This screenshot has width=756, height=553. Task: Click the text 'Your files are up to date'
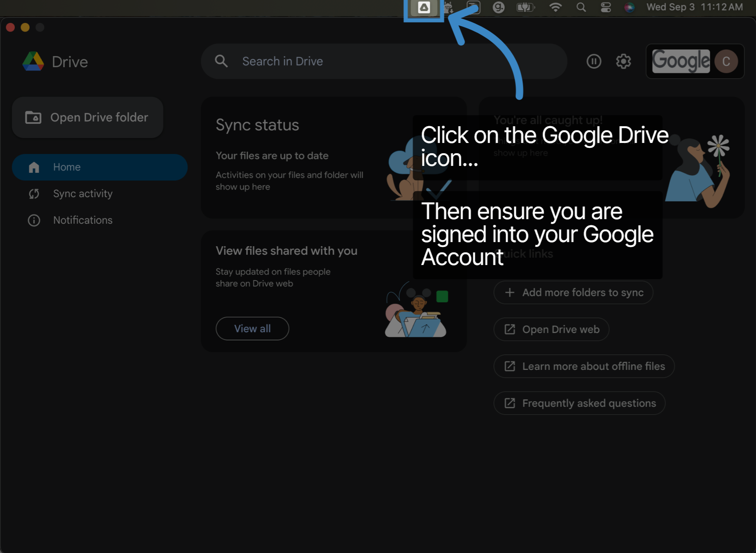(272, 156)
